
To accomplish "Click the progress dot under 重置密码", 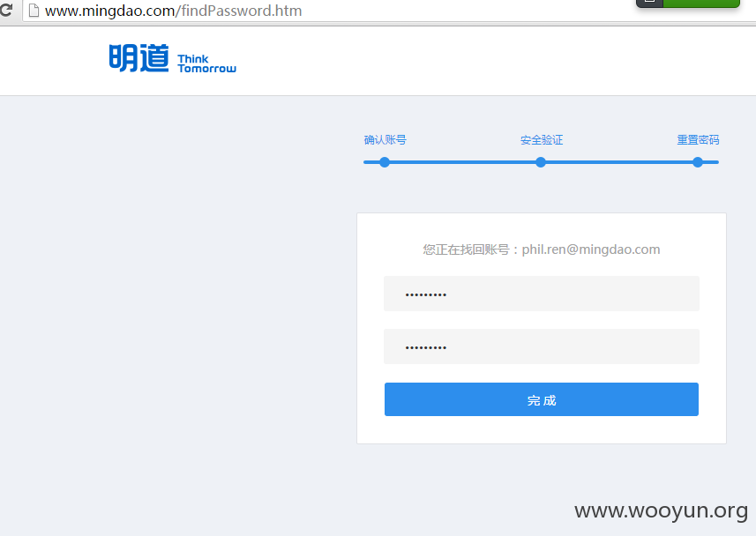I will tap(698, 162).
